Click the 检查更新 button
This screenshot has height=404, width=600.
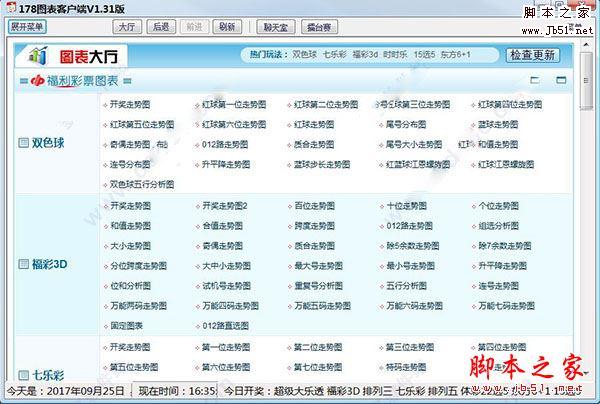tap(532, 55)
